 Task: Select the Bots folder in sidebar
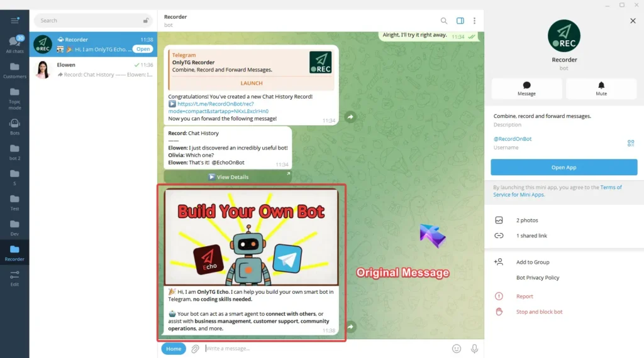tap(14, 126)
